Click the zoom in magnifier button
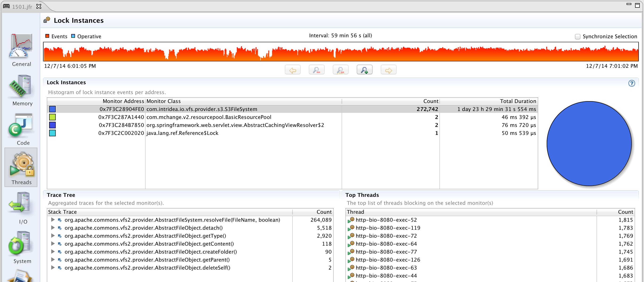 (x=364, y=70)
